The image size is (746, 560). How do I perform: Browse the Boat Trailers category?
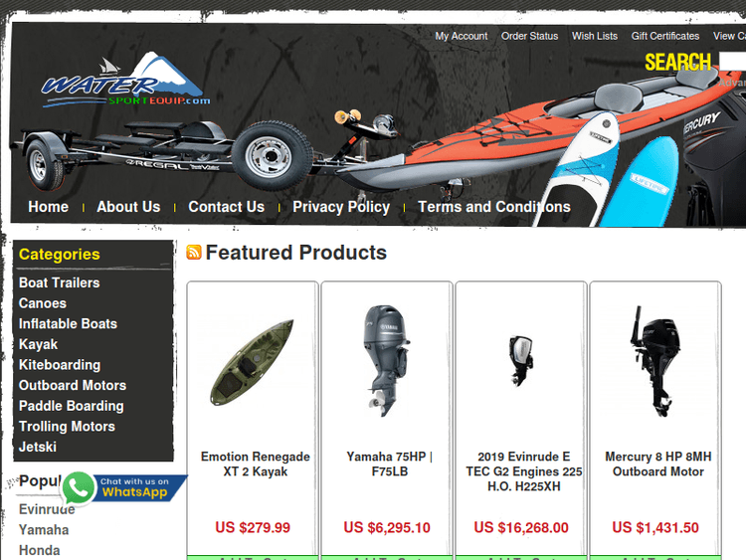tap(60, 282)
